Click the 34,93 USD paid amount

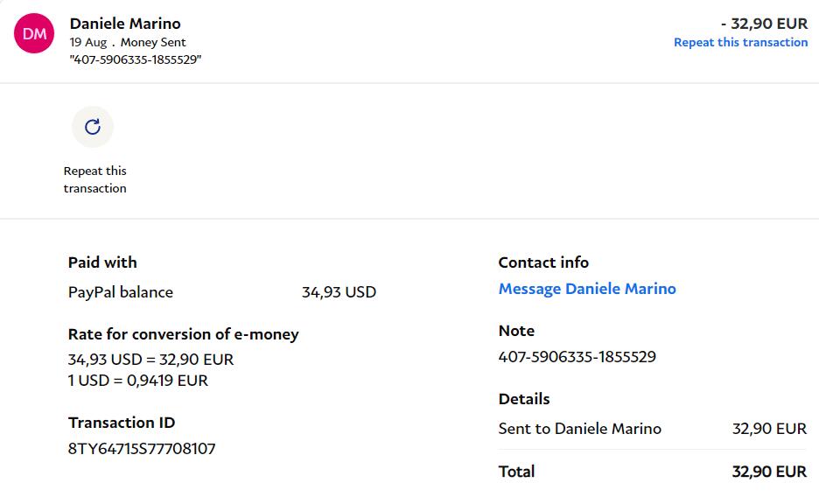tap(339, 292)
